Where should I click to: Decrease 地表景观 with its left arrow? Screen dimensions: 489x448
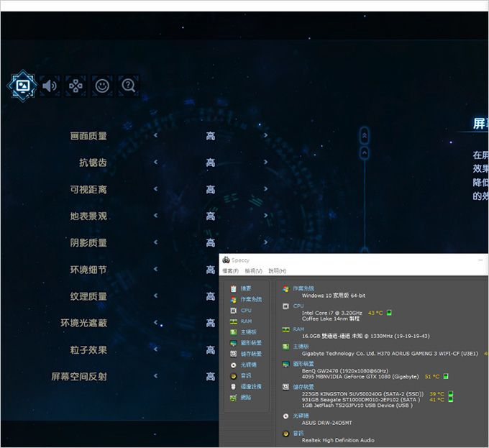tap(155, 216)
